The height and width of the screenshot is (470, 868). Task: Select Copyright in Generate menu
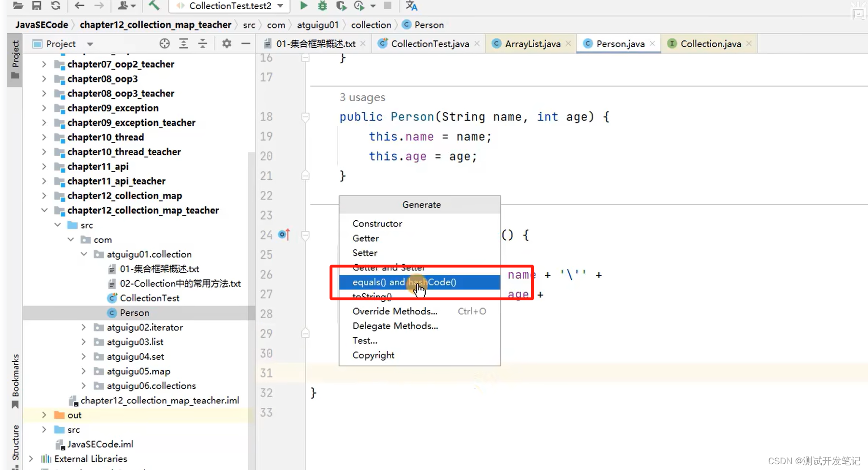pyautogui.click(x=420, y=355)
